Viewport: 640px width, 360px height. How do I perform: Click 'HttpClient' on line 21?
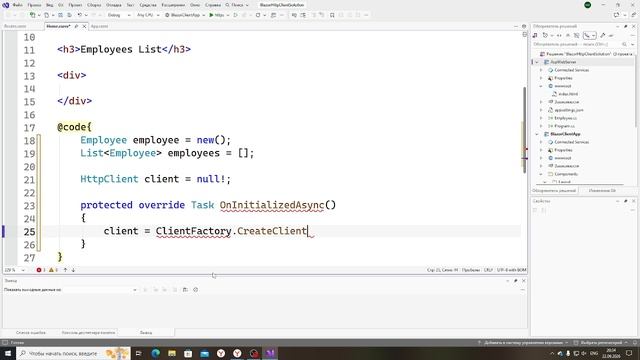(109, 179)
